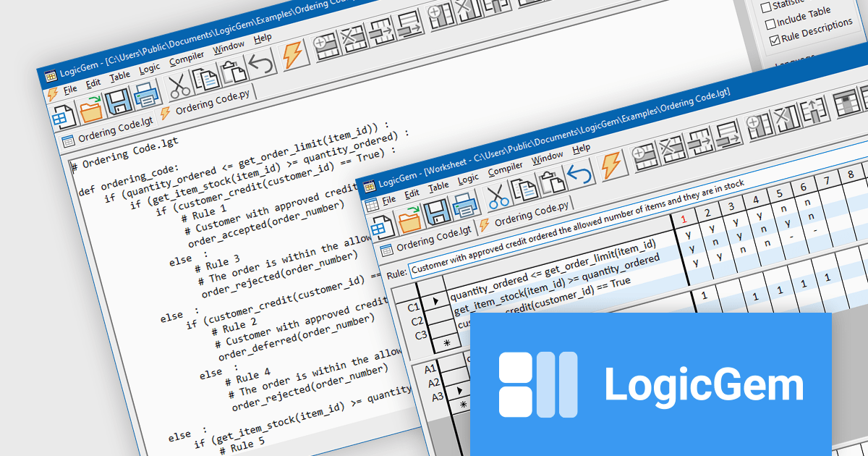Select rule column header 1 in worksheet
This screenshot has height=456, width=868.
[x=683, y=218]
